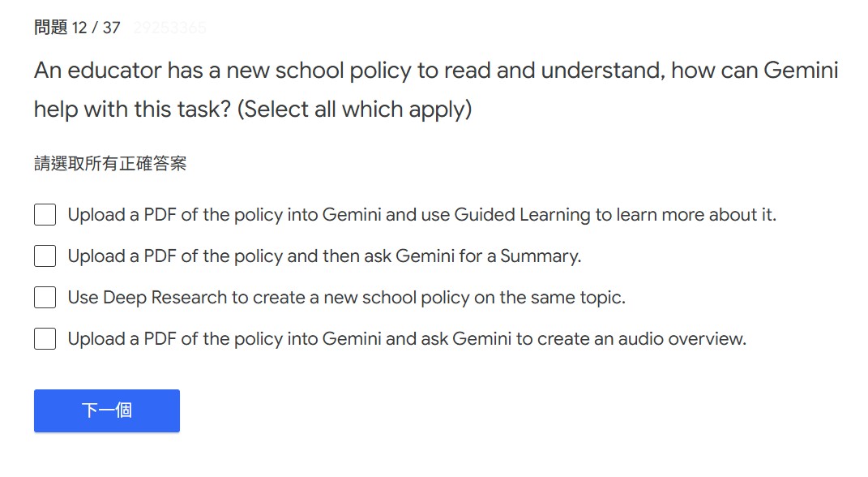Screen dimensions: 868x477
Task: Click the answer text ending 'to learn more about it.'
Action: (421, 215)
